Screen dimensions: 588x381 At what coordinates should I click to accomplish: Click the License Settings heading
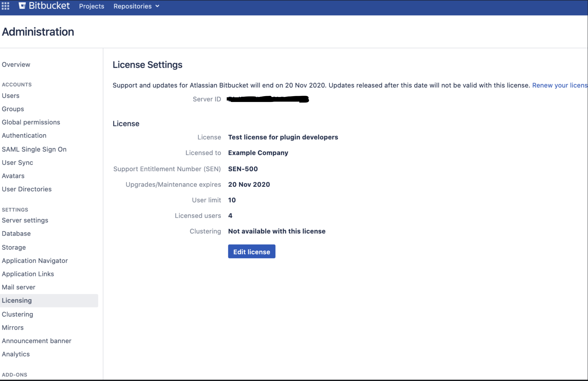tap(148, 65)
